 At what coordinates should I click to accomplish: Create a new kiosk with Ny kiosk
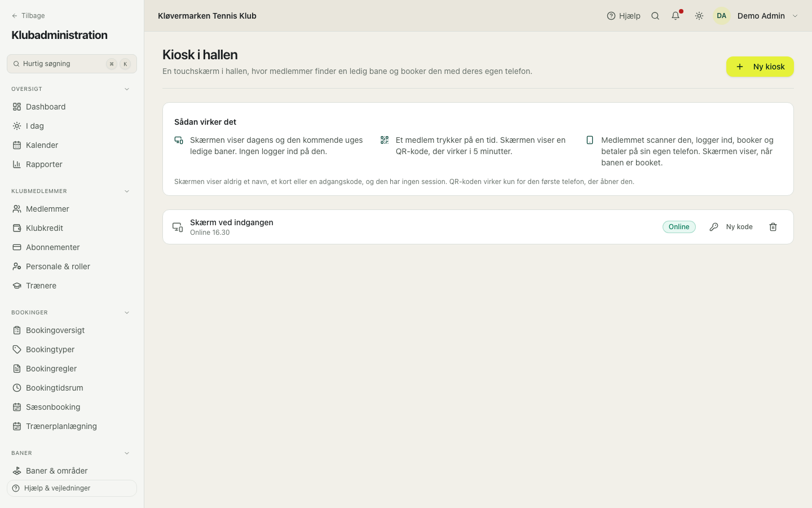760,67
